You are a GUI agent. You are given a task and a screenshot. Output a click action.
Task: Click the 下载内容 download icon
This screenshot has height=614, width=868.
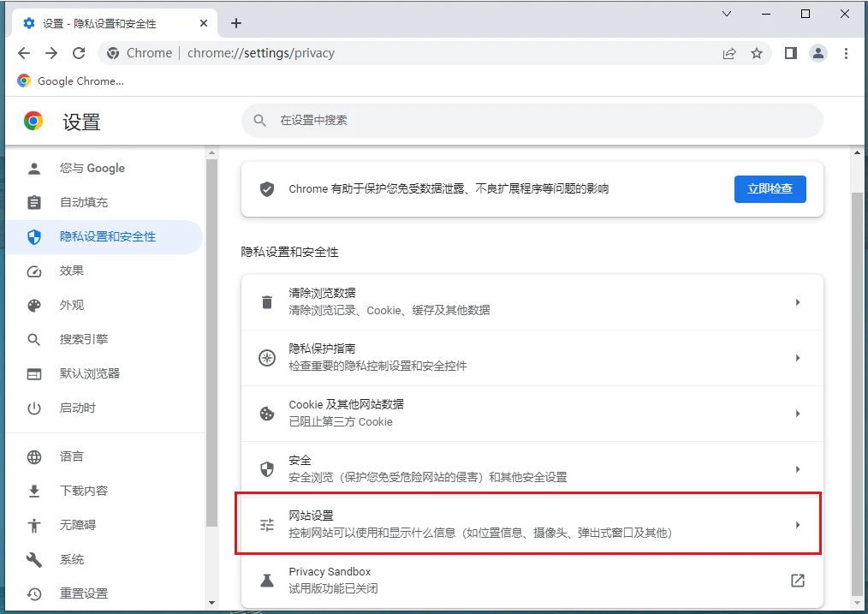click(x=34, y=491)
